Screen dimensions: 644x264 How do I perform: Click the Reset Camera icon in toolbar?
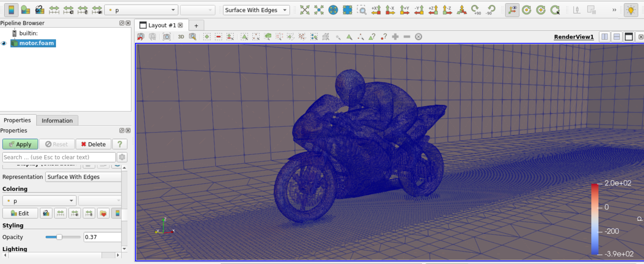305,10
